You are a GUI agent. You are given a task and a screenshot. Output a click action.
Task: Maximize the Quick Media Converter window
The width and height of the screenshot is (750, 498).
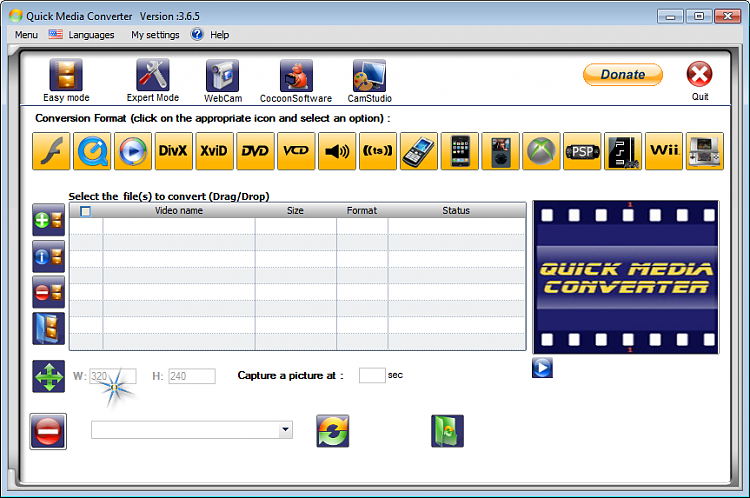(699, 17)
